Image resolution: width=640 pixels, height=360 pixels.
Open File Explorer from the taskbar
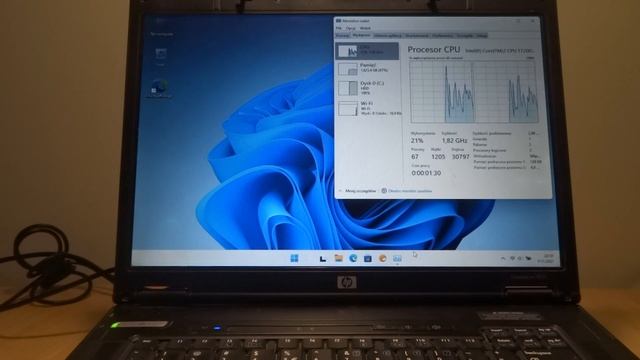point(338,258)
